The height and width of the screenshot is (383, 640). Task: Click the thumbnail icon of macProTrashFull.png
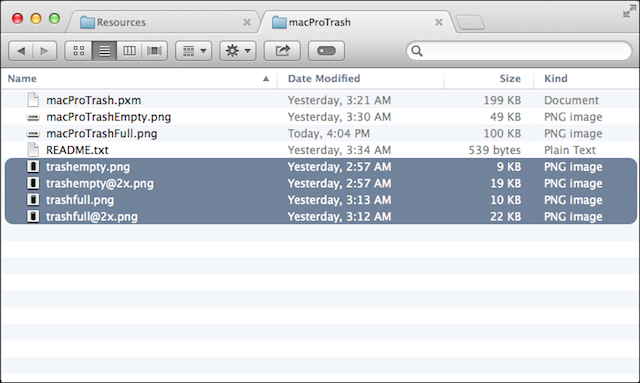pos(33,134)
